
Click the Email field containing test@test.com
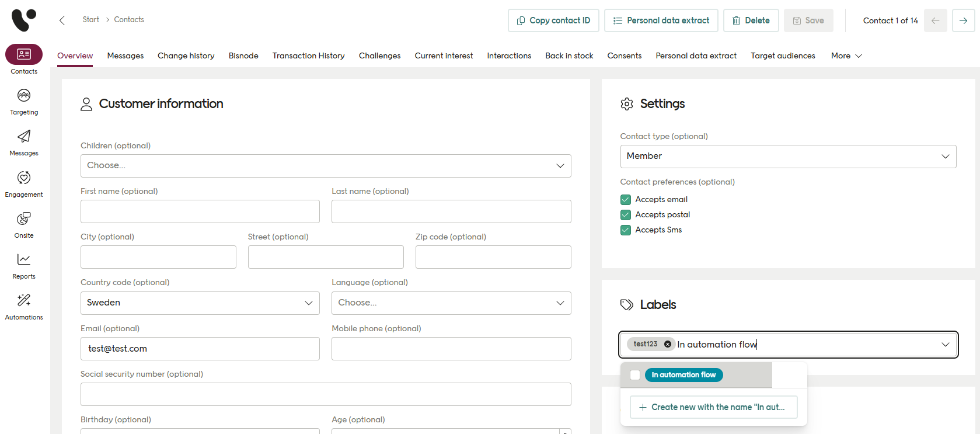[x=200, y=349]
